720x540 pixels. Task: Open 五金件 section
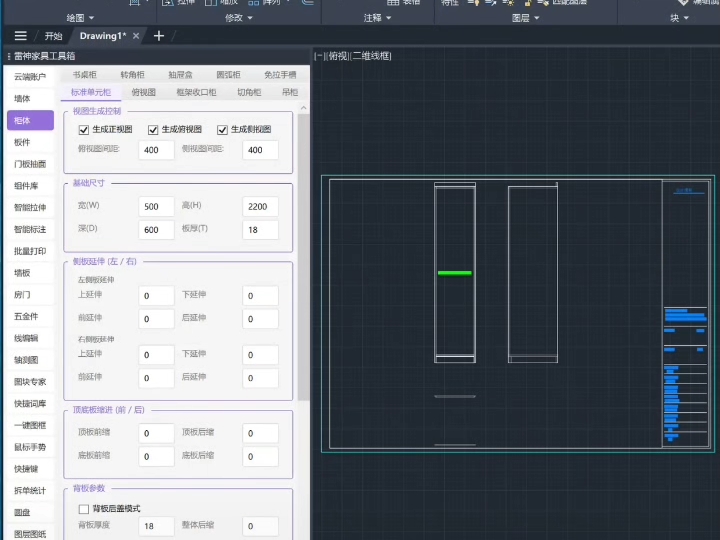[x=30, y=316]
